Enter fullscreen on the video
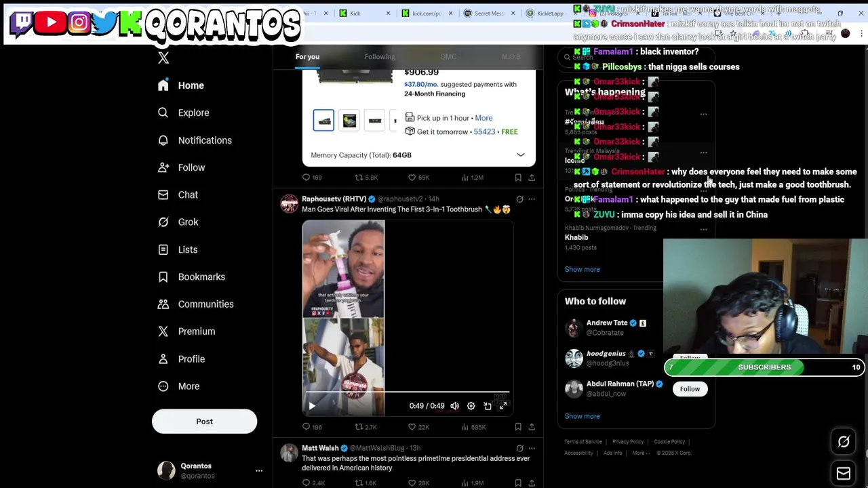868x488 pixels. point(503,406)
